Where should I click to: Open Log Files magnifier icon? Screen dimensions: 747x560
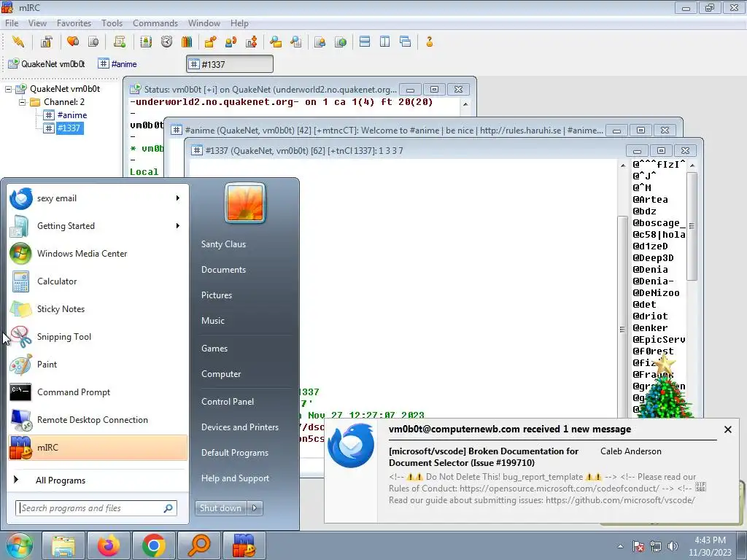pyautogui.click(x=296, y=42)
